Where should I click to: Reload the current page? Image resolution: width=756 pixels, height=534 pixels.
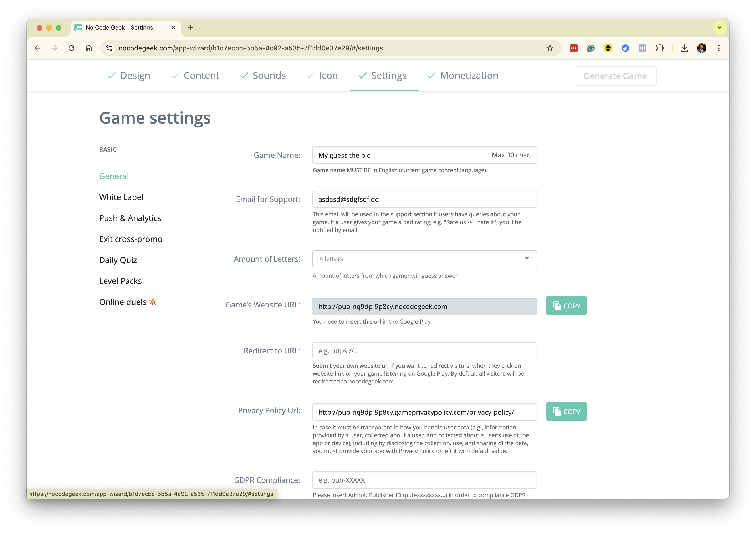(x=72, y=48)
